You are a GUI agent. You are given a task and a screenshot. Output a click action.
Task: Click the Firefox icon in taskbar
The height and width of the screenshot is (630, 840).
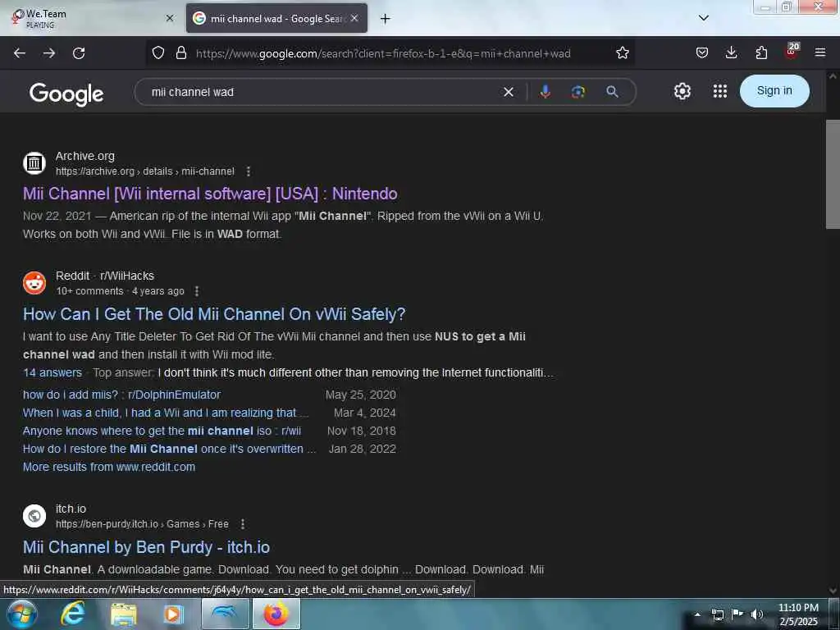pyautogui.click(x=276, y=614)
